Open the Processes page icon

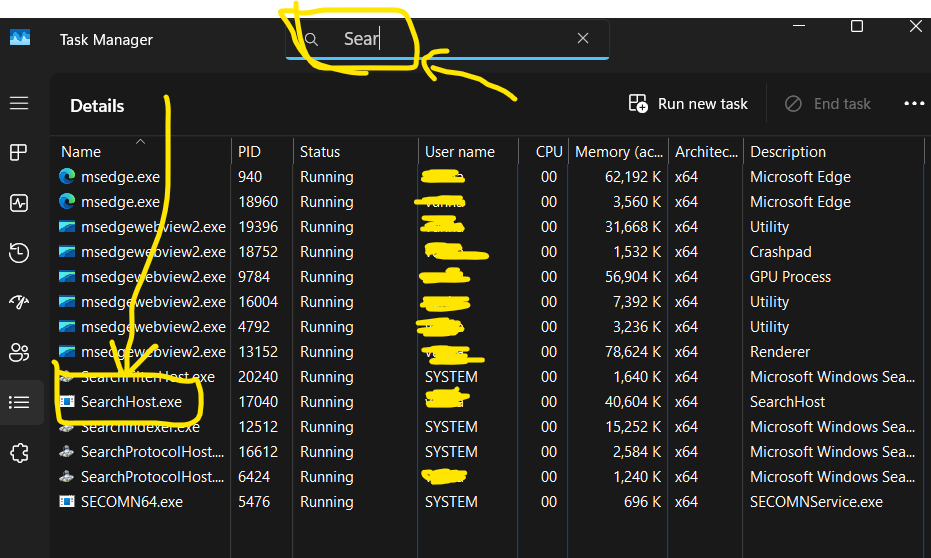[x=19, y=153]
